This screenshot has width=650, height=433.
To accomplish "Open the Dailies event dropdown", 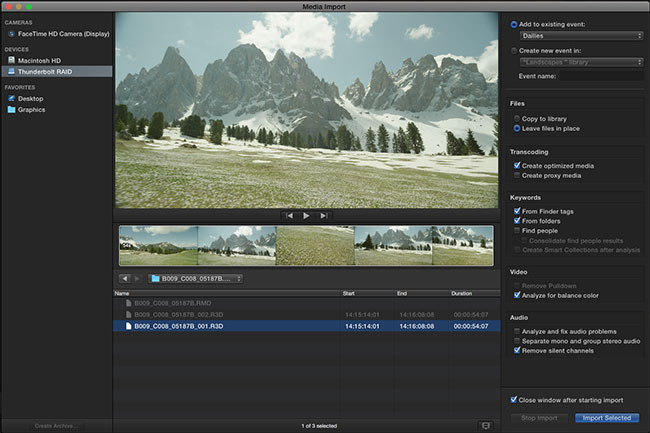I will [581, 36].
